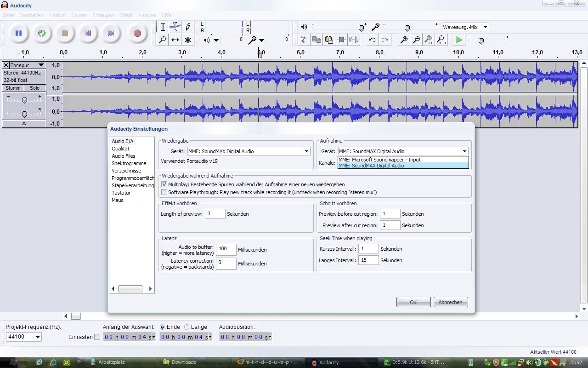Select Spektrogramme settings category
Screen dimensions: 588x368
pyautogui.click(x=129, y=163)
